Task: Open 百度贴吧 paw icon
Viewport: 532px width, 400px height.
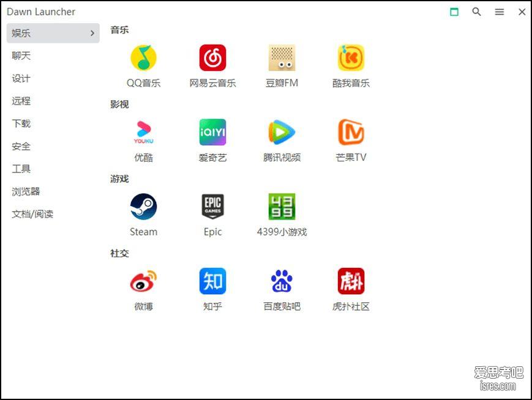Action: pyautogui.click(x=282, y=281)
